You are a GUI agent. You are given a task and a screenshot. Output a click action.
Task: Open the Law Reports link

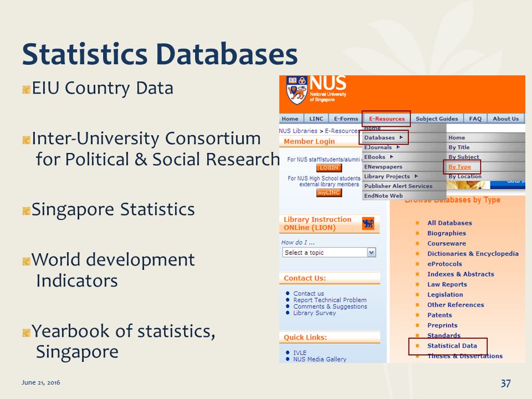point(447,284)
